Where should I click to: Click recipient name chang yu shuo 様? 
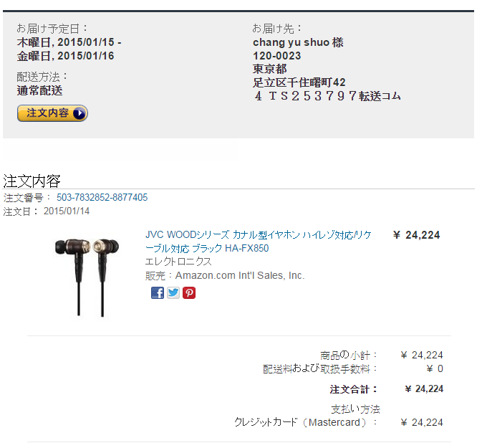pyautogui.click(x=298, y=42)
